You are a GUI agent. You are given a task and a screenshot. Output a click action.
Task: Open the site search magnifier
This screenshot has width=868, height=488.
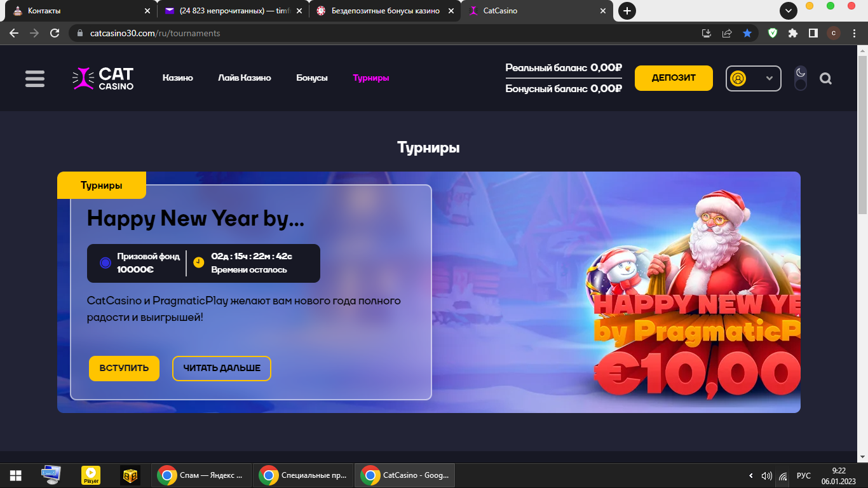click(825, 79)
